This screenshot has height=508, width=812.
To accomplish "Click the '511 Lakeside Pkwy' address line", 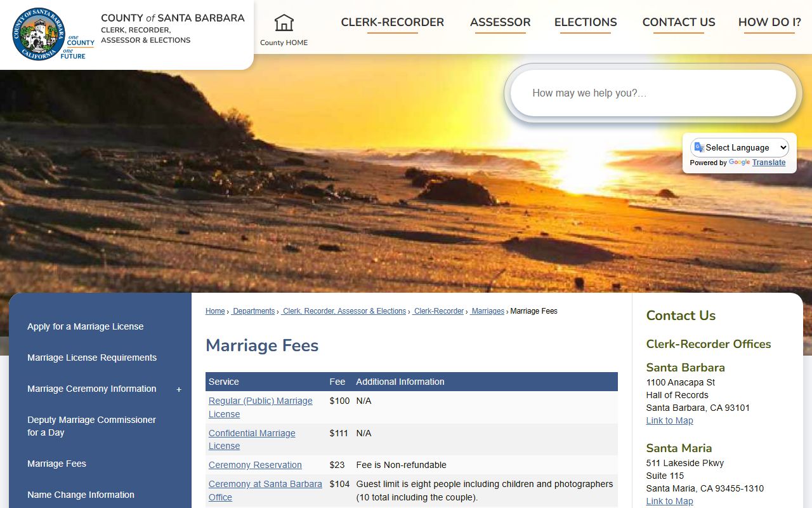I will [684, 463].
